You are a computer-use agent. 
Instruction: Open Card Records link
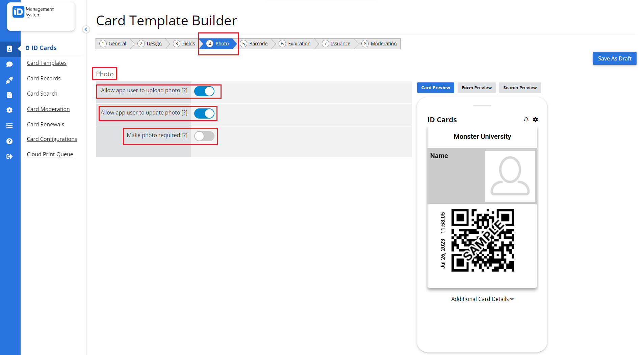(44, 78)
